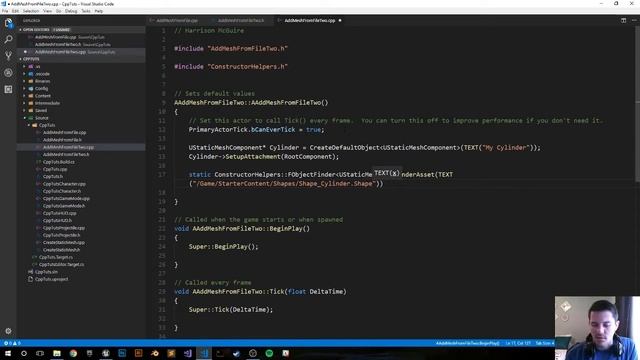Open the Help menu
The image size is (640, 360).
(x=99, y=11)
